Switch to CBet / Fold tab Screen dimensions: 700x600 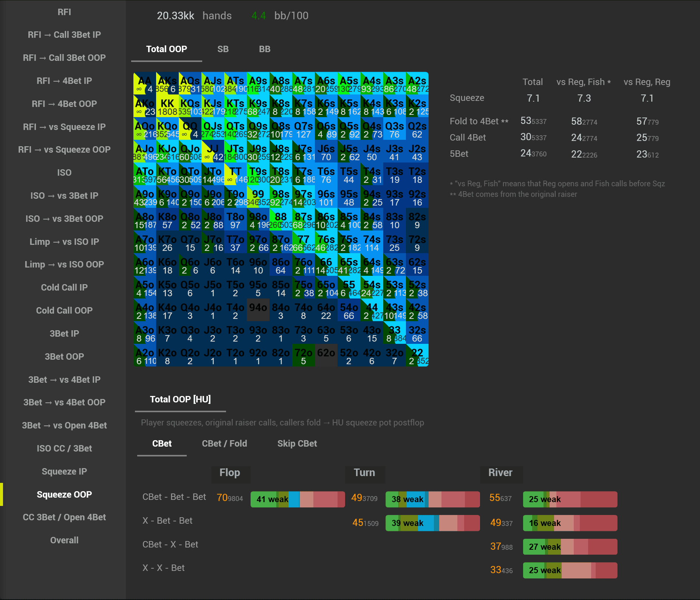225,444
